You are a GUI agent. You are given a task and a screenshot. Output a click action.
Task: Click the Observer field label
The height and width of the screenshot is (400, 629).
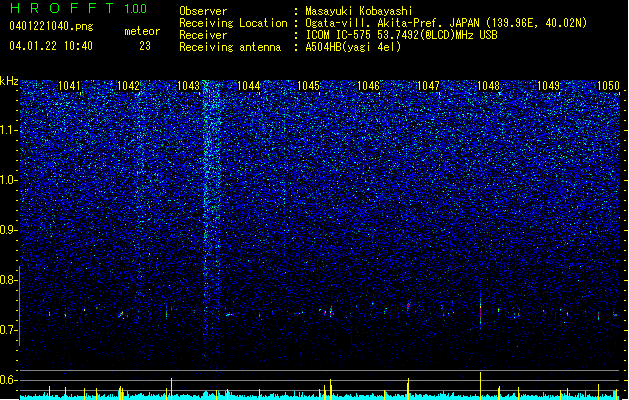(x=203, y=11)
